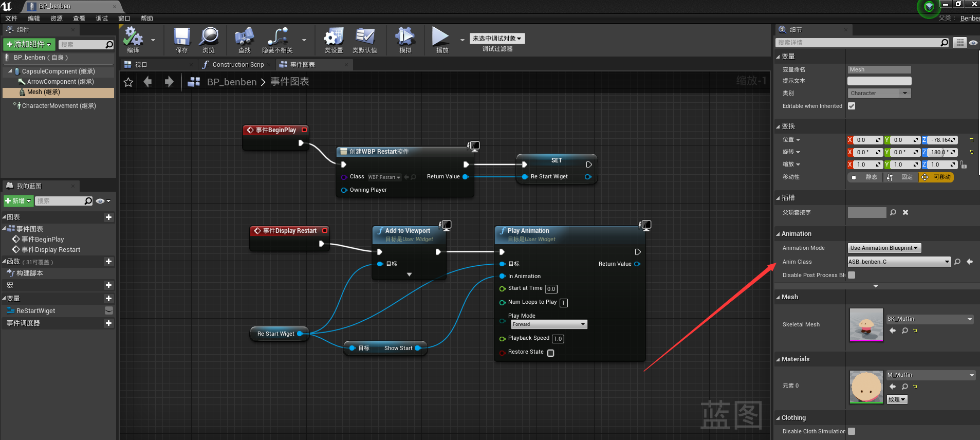Navigate back in graph history
The width and height of the screenshot is (980, 440).
coord(148,82)
